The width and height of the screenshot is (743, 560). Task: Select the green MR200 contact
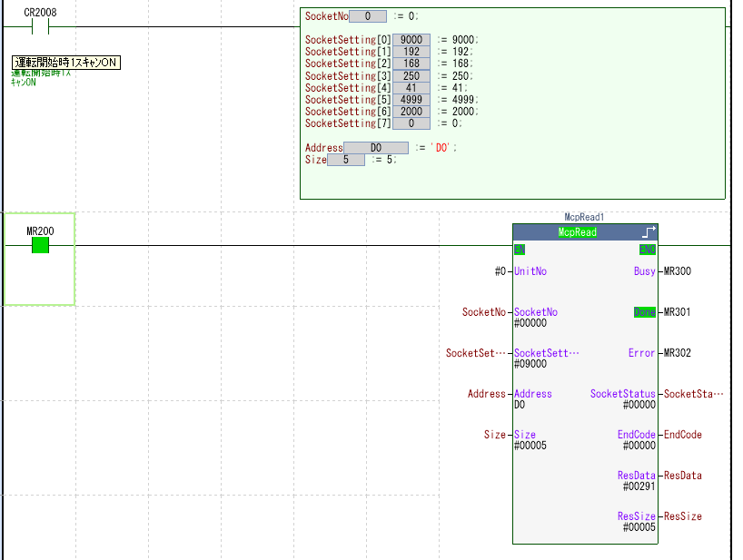tap(40, 245)
